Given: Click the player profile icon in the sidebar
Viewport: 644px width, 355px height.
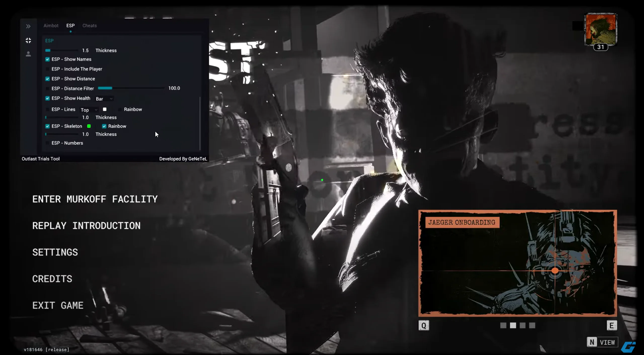Looking at the screenshot, I should click(28, 54).
